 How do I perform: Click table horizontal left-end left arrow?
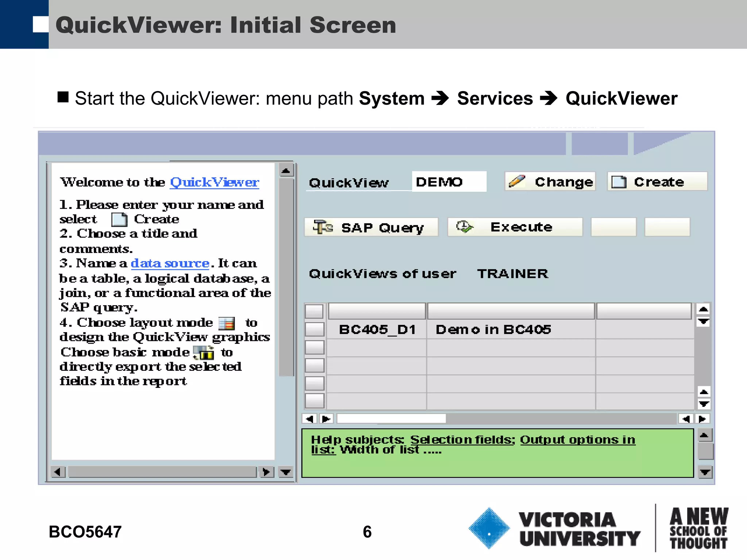pos(310,419)
